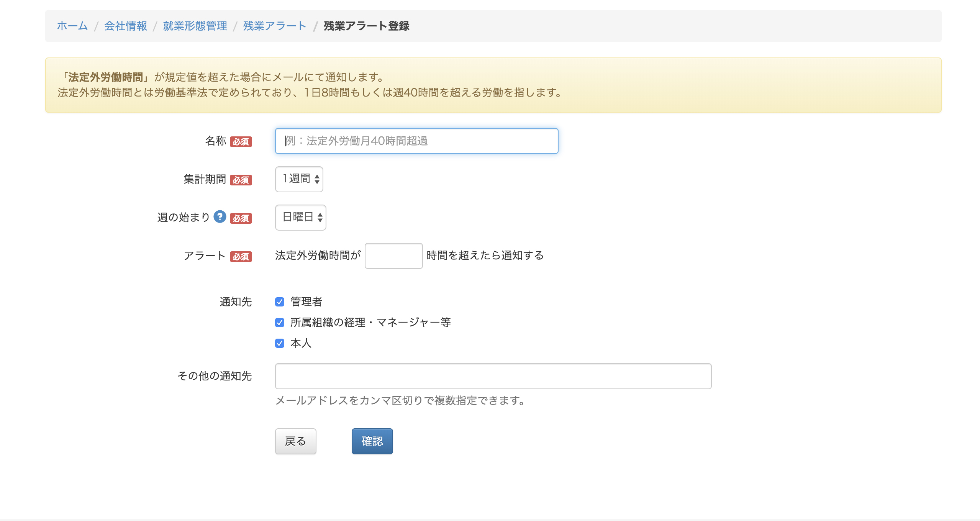
Task: Open the 集計期間 dropdown showing 1週間
Action: (x=299, y=179)
